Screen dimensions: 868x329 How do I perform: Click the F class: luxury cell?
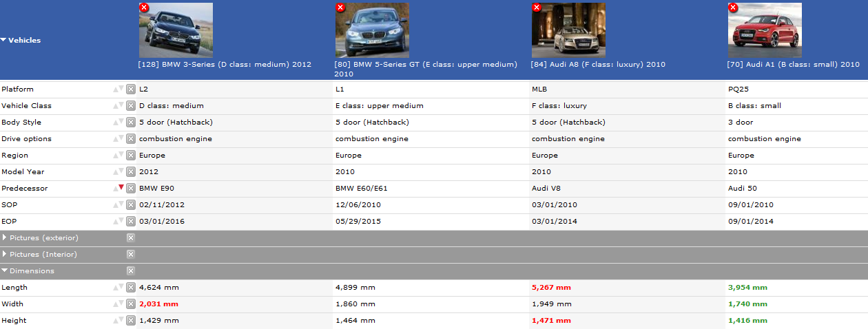559,105
